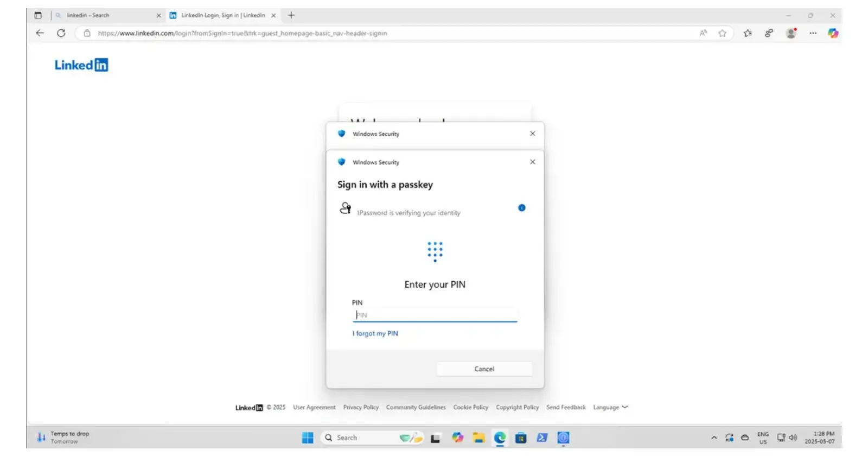Open the Send Feedback footer link
The height and width of the screenshot is (456, 868).
coord(566,407)
